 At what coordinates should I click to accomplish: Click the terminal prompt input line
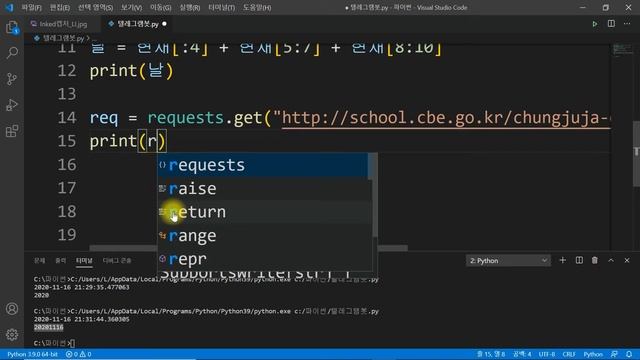(x=54, y=343)
